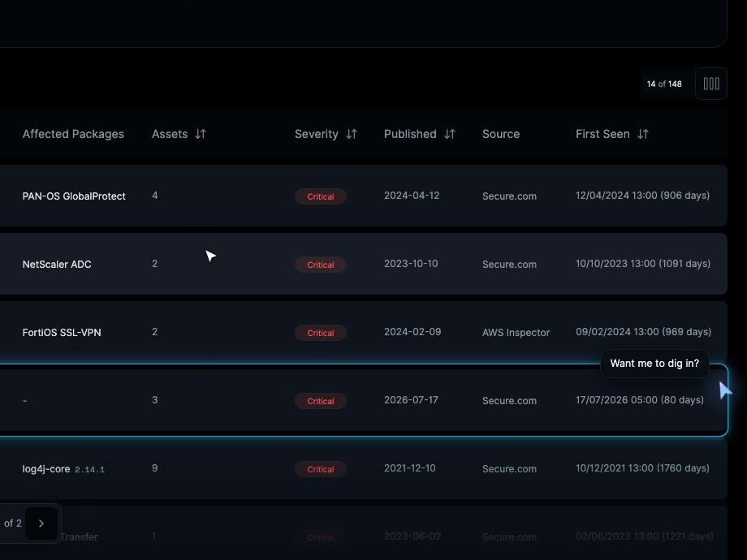747x560 pixels.
Task: Click the '14 of 148' counter
Action: (x=664, y=84)
